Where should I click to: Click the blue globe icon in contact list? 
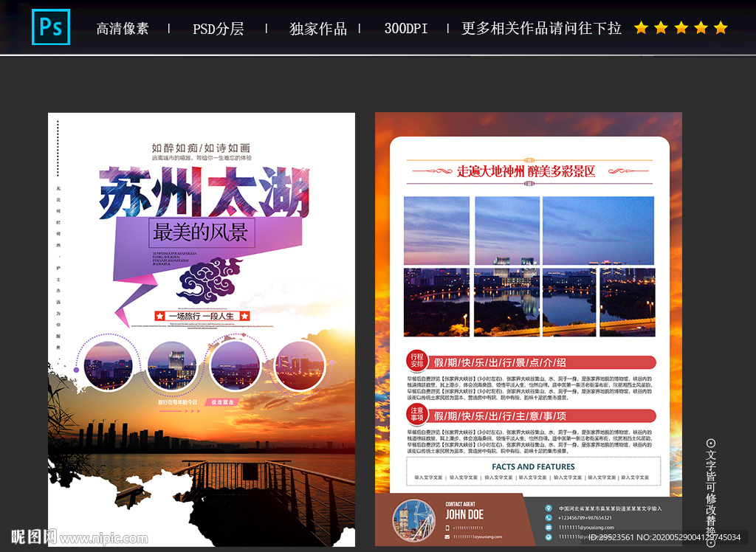549,537
